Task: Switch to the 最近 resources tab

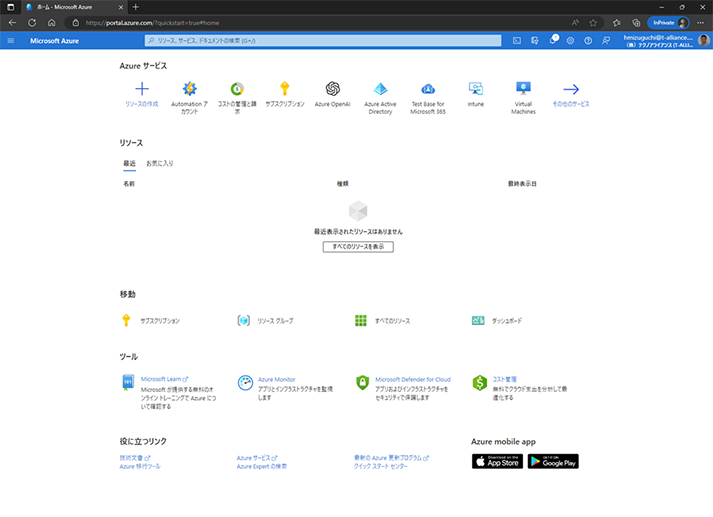Action: pyautogui.click(x=130, y=163)
